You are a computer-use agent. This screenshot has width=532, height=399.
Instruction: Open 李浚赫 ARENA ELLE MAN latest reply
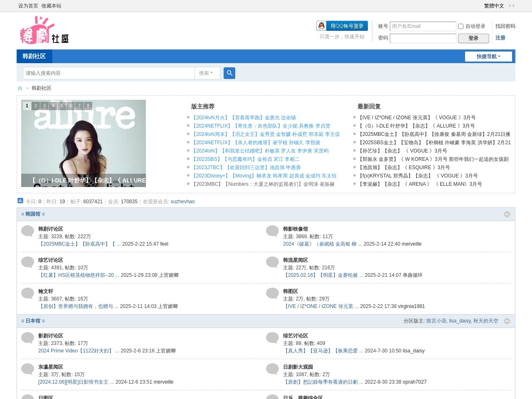click(420, 184)
